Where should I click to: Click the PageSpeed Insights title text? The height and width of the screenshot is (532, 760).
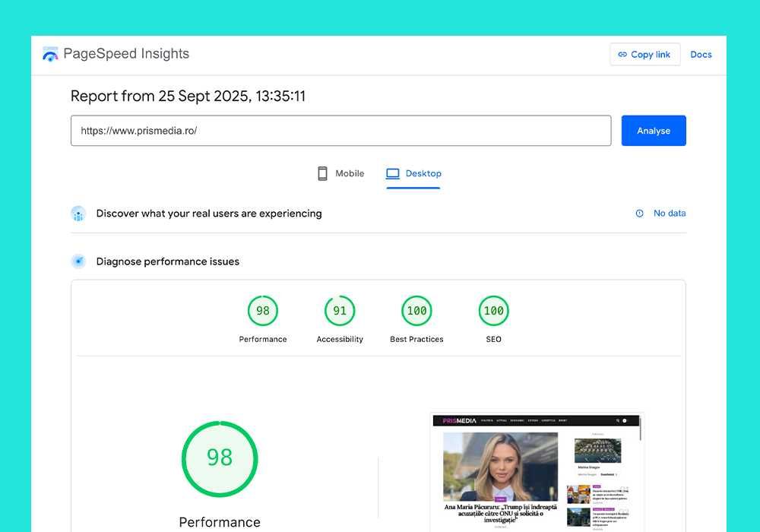(126, 53)
